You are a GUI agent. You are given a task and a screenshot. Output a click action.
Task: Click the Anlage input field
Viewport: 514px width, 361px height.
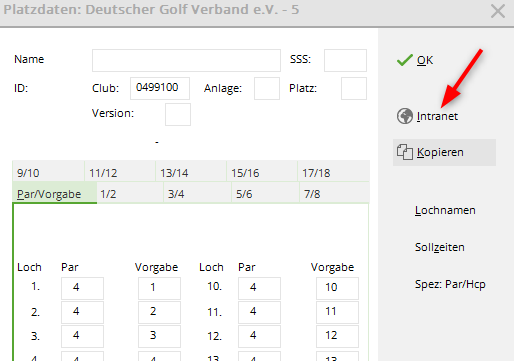tap(267, 88)
